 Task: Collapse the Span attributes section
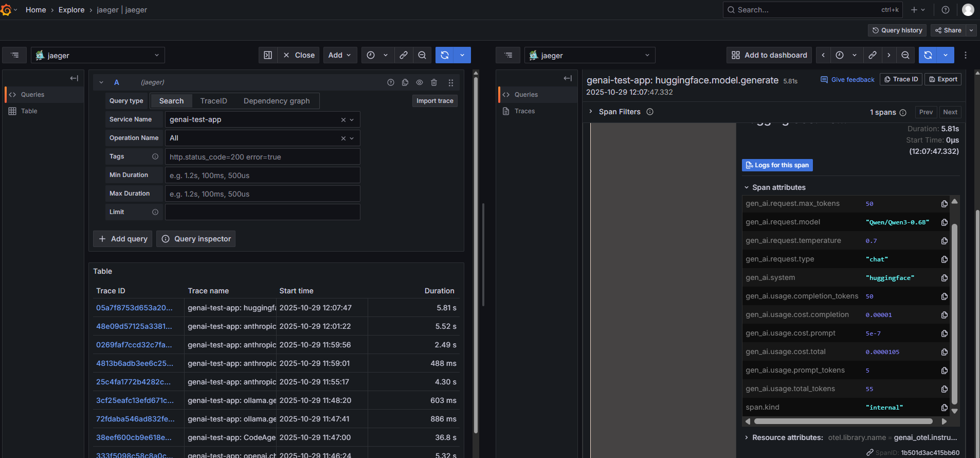(747, 187)
